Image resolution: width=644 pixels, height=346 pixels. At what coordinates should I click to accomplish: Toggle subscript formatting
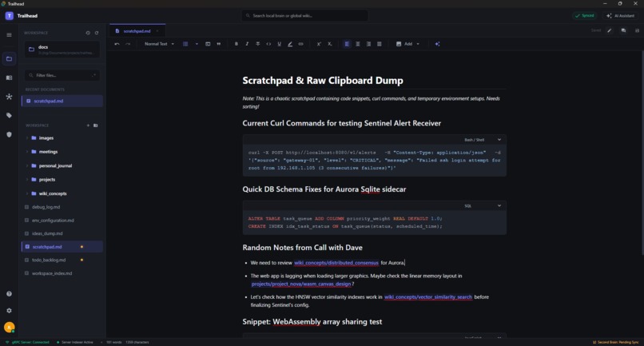329,44
